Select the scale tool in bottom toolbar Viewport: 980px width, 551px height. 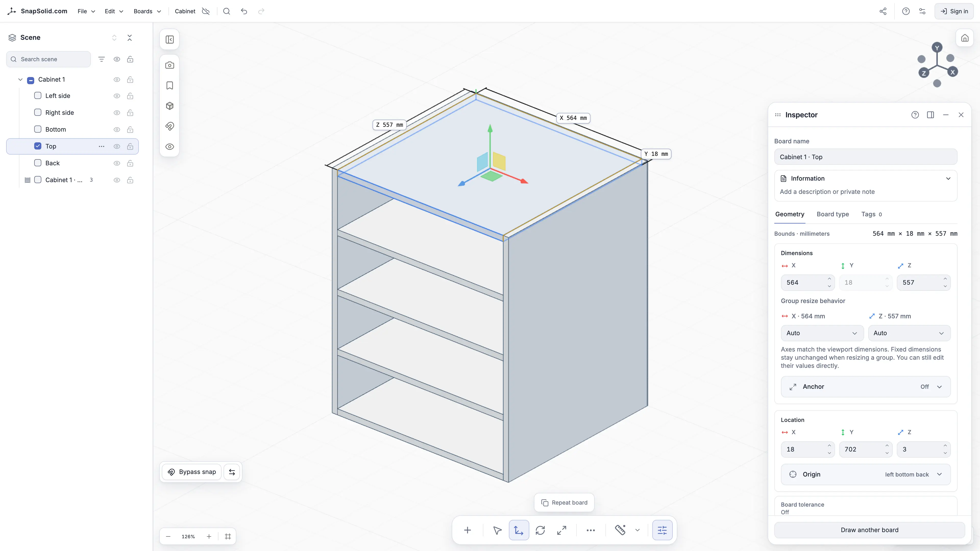click(x=561, y=530)
